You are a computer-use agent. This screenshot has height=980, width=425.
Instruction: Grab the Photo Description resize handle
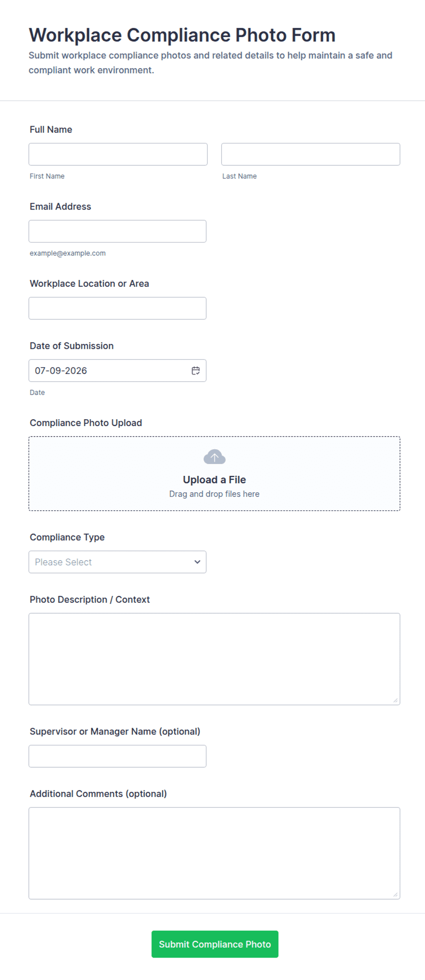tap(395, 700)
